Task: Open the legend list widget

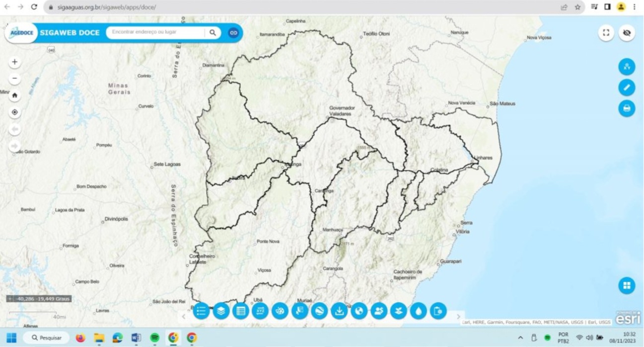Action: tap(201, 311)
